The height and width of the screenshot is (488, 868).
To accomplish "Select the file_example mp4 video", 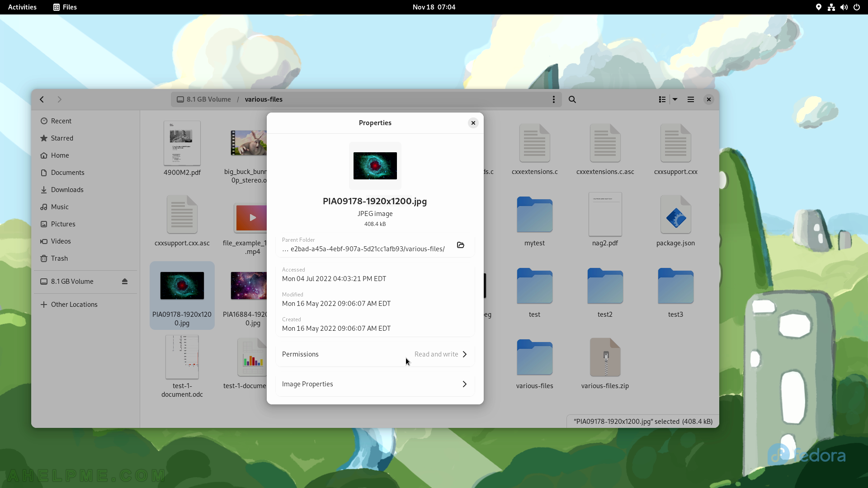I will pos(246,228).
